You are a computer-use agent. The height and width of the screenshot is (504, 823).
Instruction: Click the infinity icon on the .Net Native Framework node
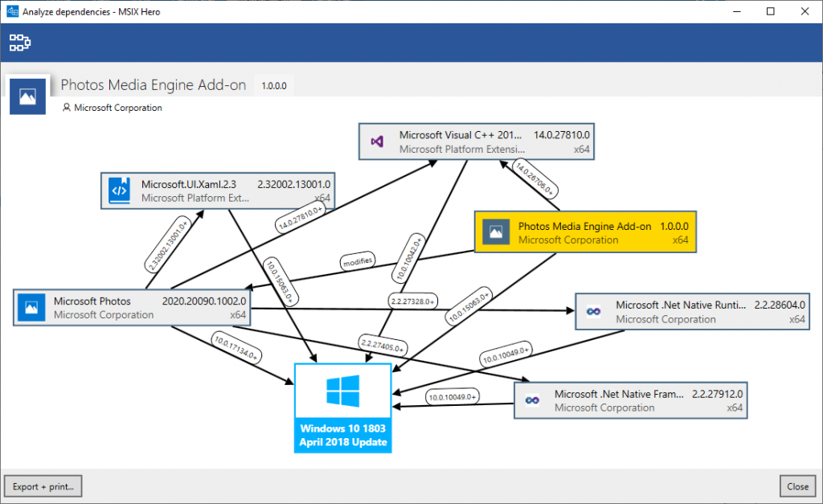click(532, 400)
